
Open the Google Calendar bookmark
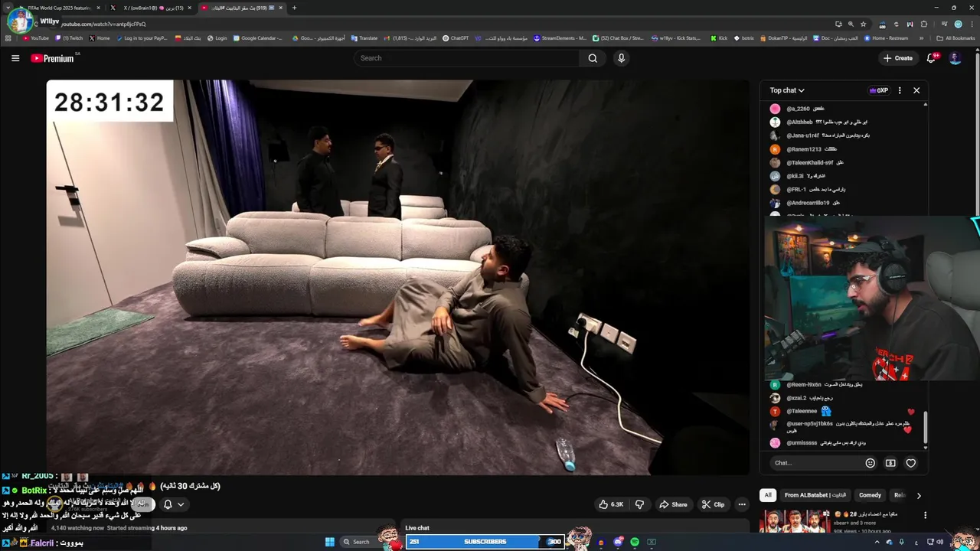[259, 37]
